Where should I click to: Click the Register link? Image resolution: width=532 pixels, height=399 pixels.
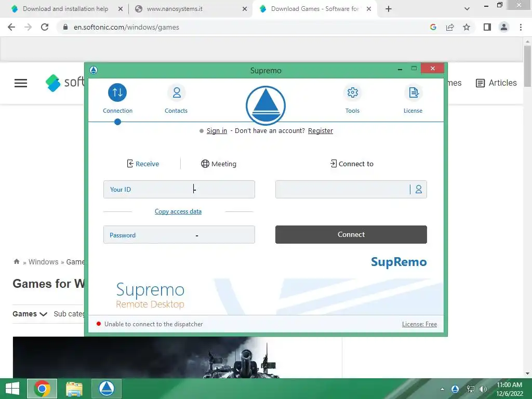click(x=320, y=130)
